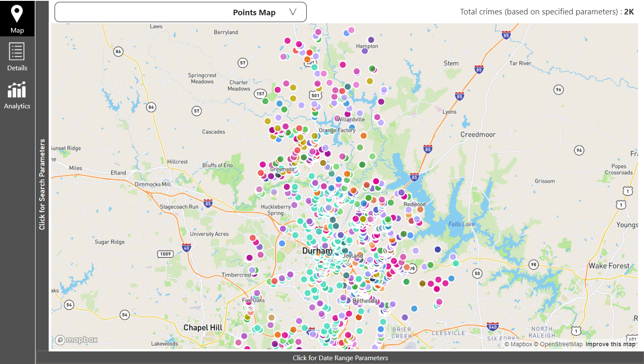Click the 2K total crimes count

coord(629,11)
